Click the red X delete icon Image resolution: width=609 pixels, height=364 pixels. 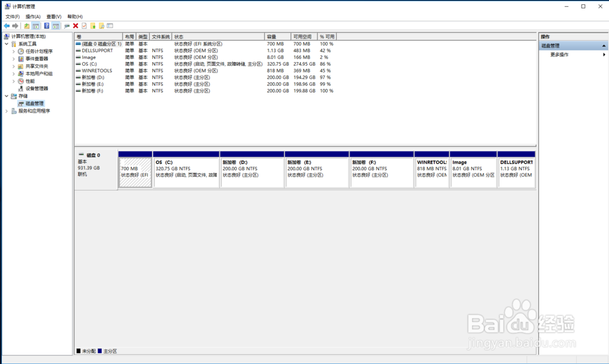(76, 26)
